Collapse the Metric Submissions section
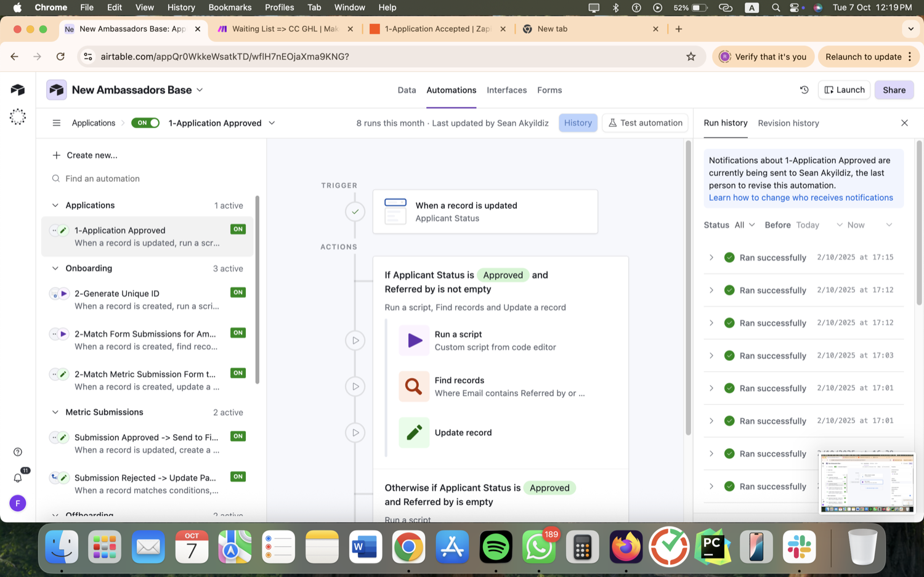924x577 pixels. point(55,413)
